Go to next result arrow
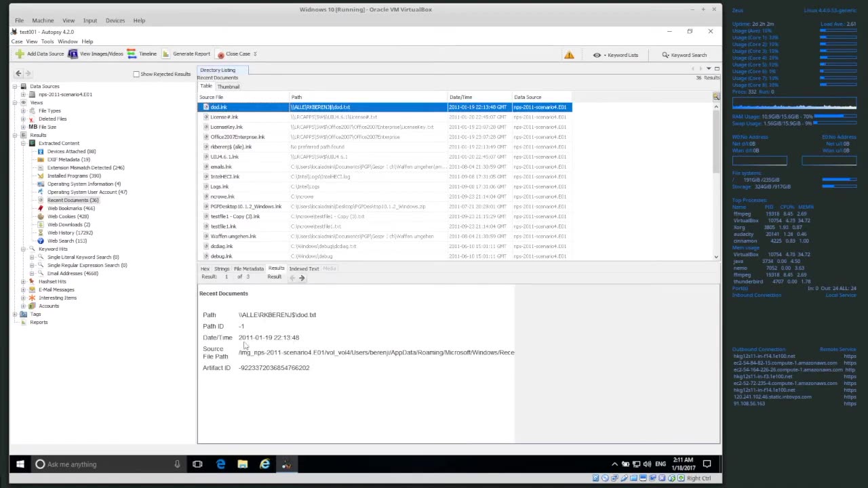Image resolution: width=868 pixels, height=488 pixels. [302, 277]
